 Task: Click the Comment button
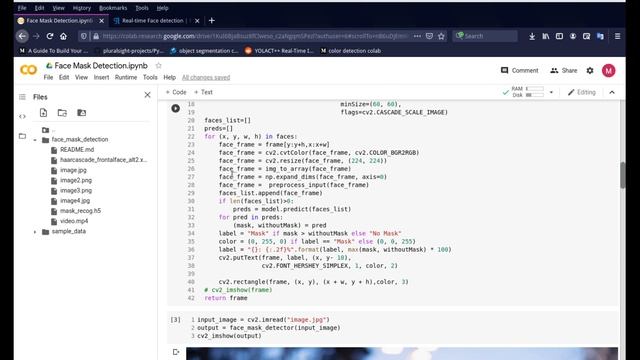pyautogui.click(x=520, y=71)
